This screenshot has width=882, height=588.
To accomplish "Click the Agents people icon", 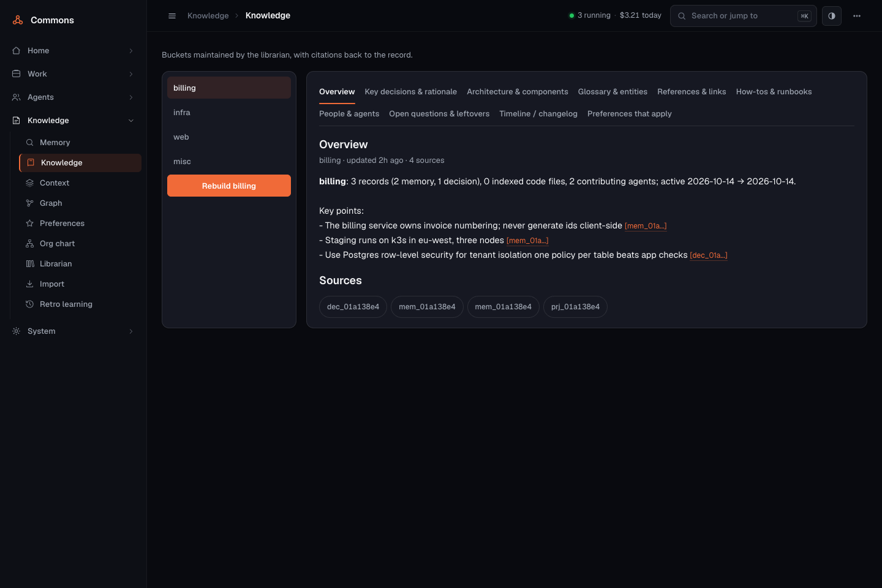I will (17, 97).
